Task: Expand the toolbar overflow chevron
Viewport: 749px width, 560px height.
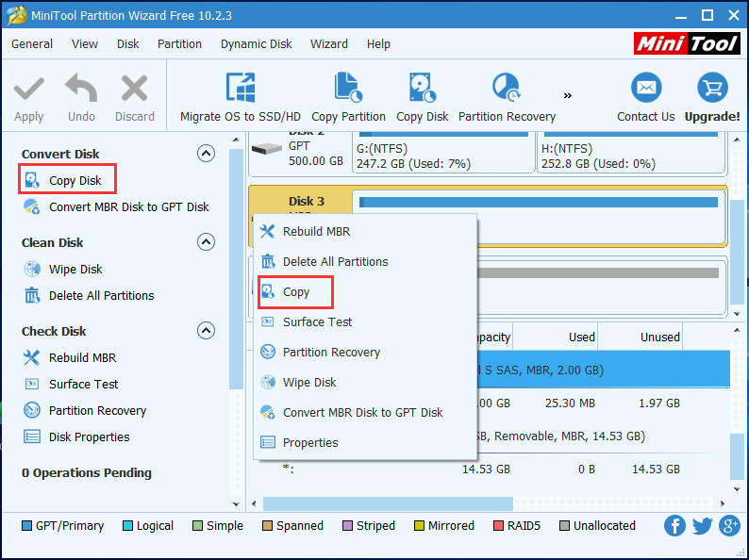Action: [x=568, y=96]
